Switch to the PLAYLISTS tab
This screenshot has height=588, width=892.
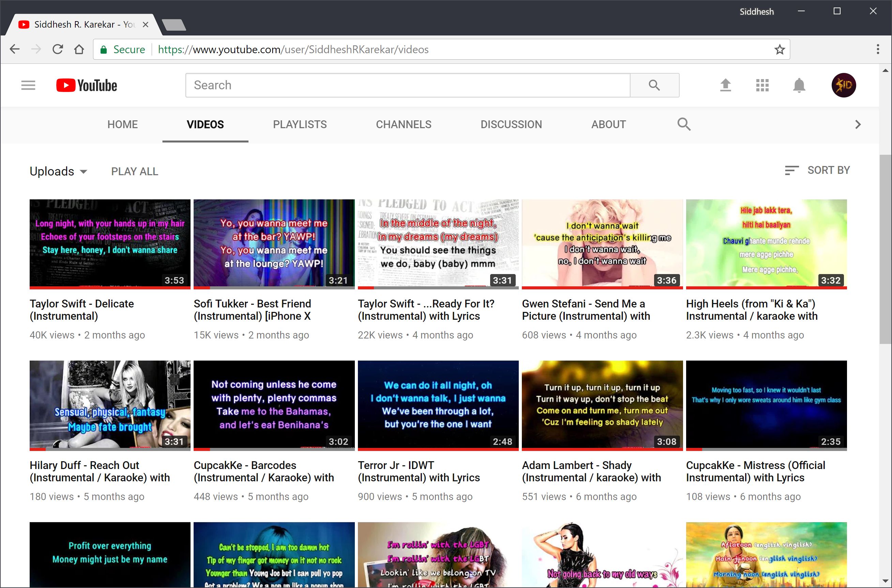pos(300,124)
